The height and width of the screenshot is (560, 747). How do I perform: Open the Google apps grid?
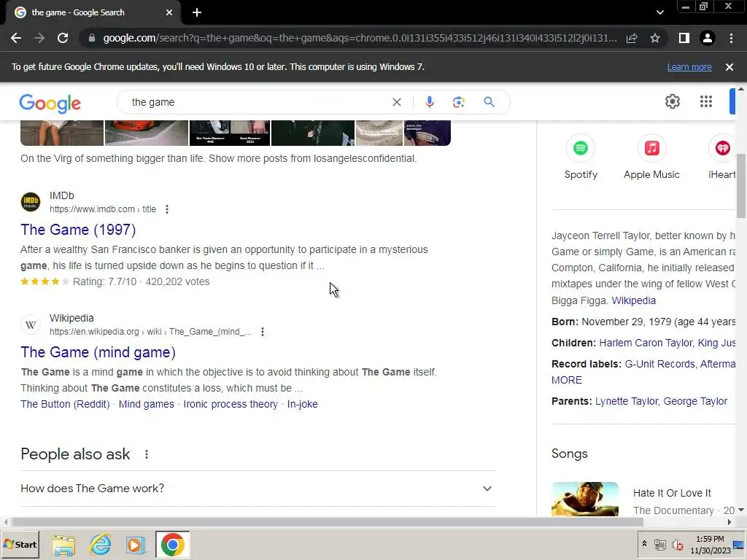(706, 101)
